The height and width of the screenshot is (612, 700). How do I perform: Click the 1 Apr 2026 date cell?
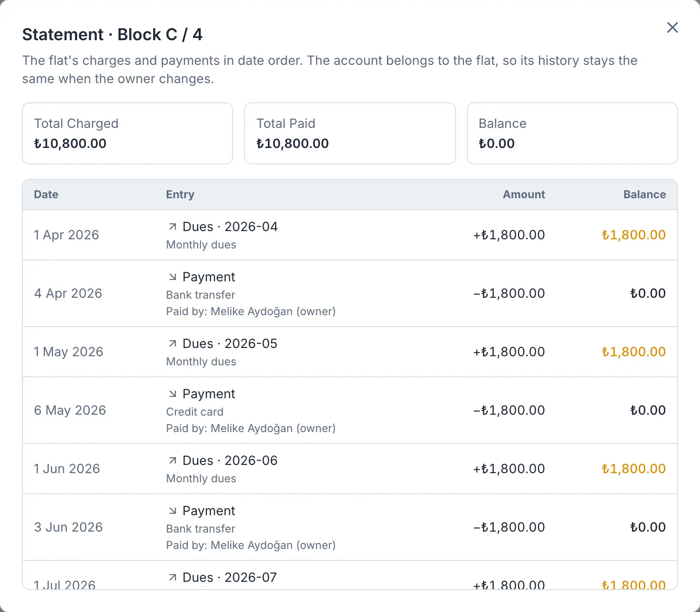tap(66, 235)
